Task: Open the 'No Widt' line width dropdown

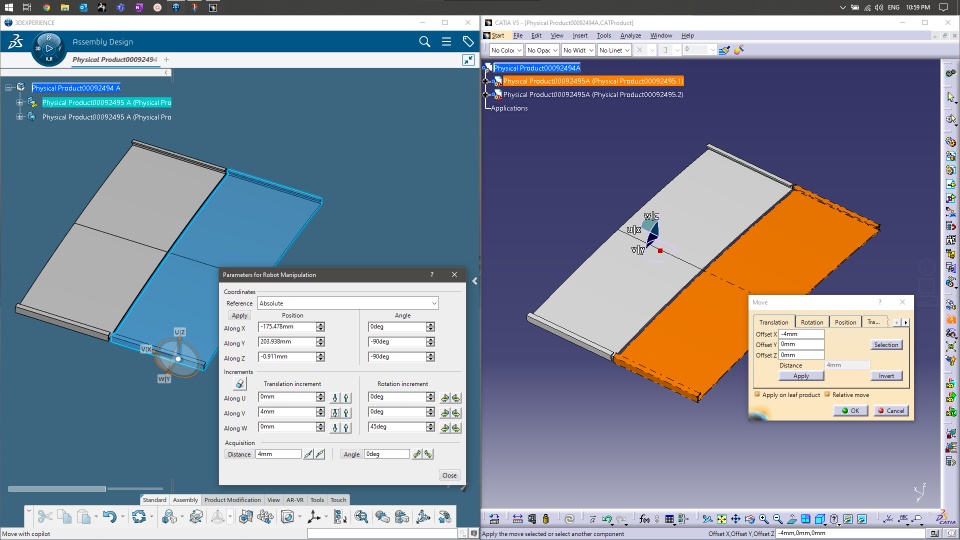Action: click(x=578, y=50)
